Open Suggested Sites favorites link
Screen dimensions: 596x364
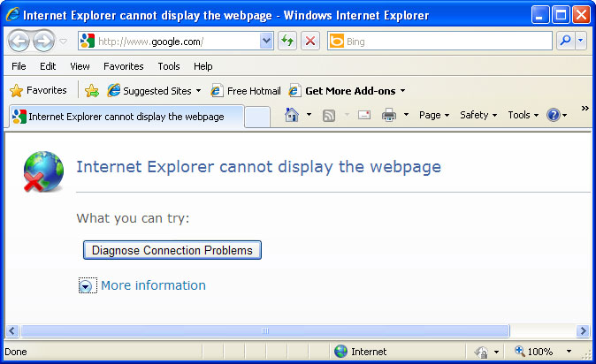154,91
